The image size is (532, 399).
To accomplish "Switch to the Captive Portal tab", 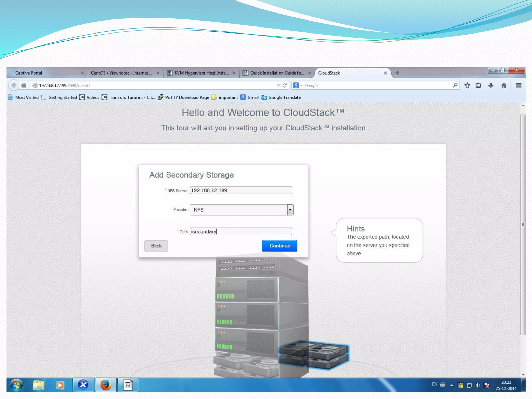I will (x=29, y=73).
